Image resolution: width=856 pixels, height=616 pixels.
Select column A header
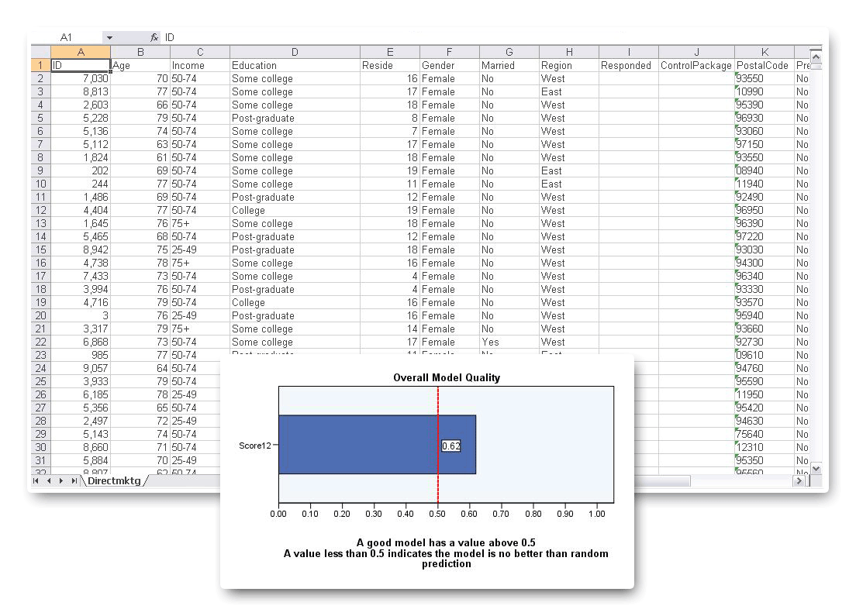(81, 52)
